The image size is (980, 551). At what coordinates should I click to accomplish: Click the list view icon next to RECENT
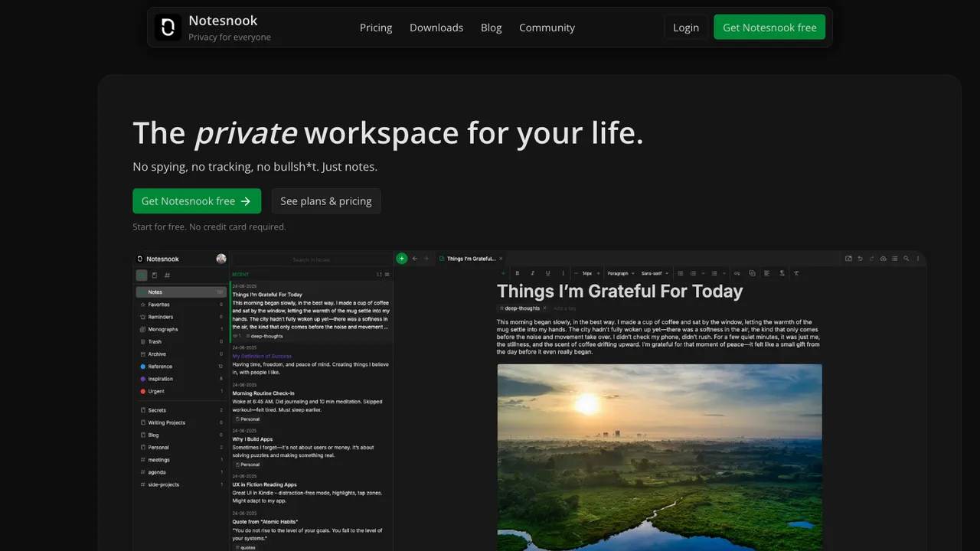[x=387, y=275]
